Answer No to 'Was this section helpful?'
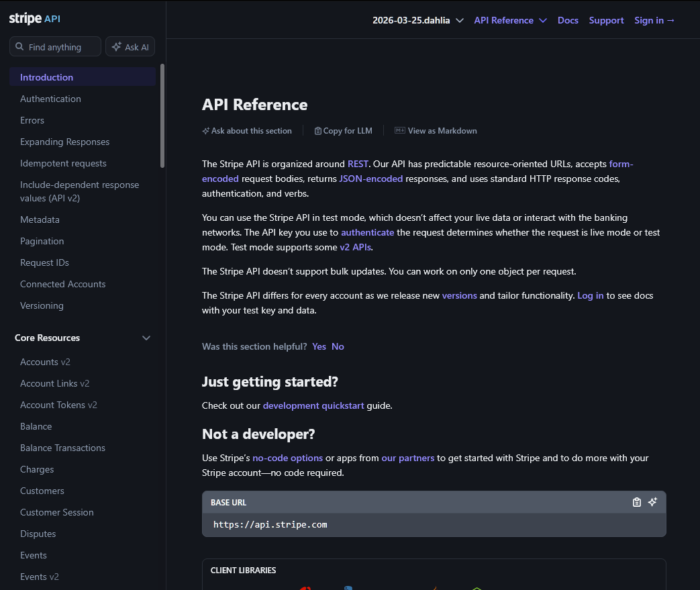The image size is (700, 590). [338, 346]
